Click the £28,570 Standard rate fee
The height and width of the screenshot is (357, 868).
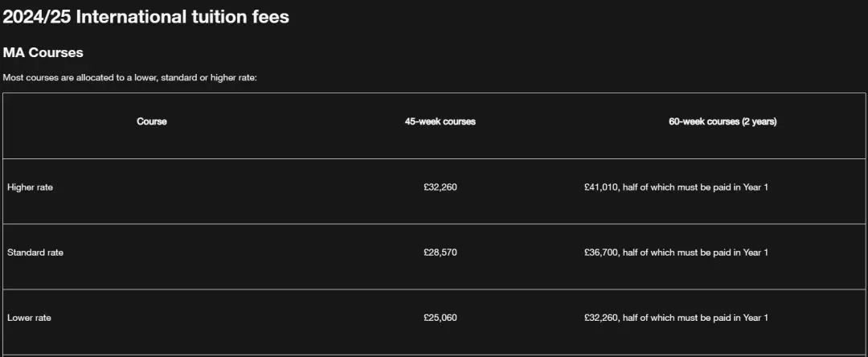click(x=440, y=252)
